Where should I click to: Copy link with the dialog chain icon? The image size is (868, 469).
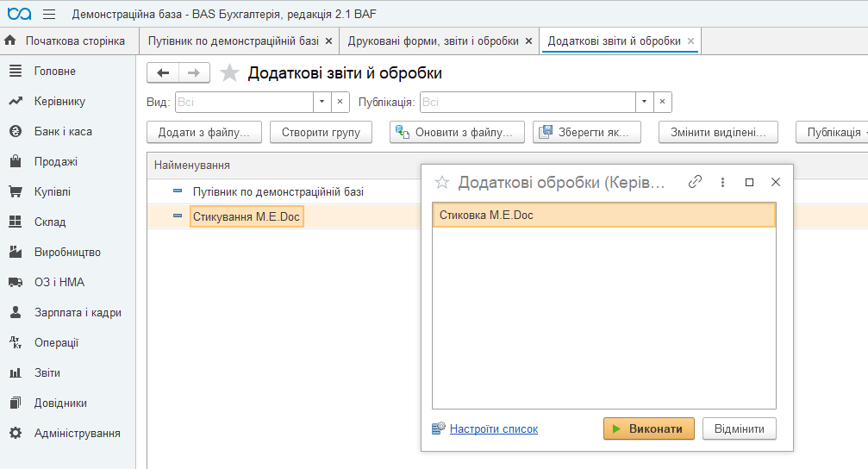click(696, 182)
